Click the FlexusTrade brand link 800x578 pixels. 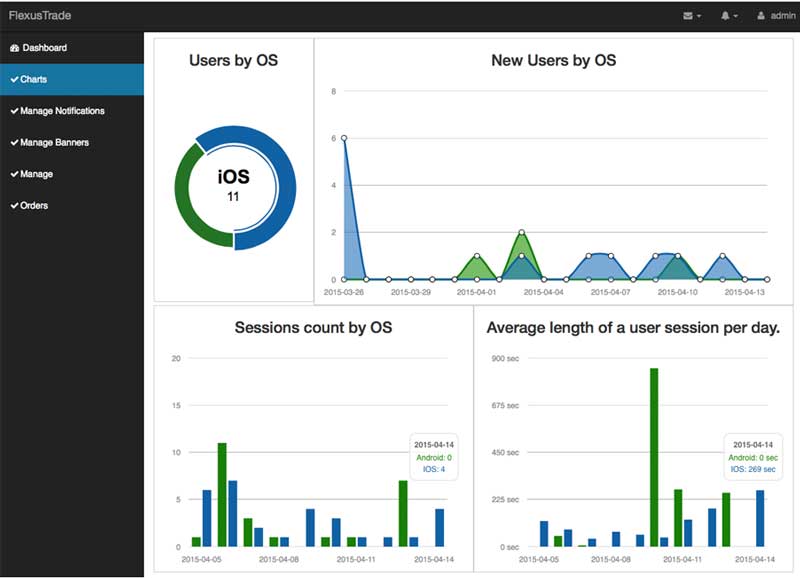point(40,15)
